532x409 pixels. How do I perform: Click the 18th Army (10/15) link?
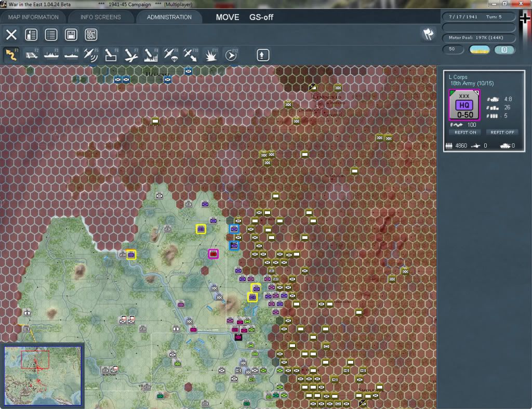click(x=472, y=84)
